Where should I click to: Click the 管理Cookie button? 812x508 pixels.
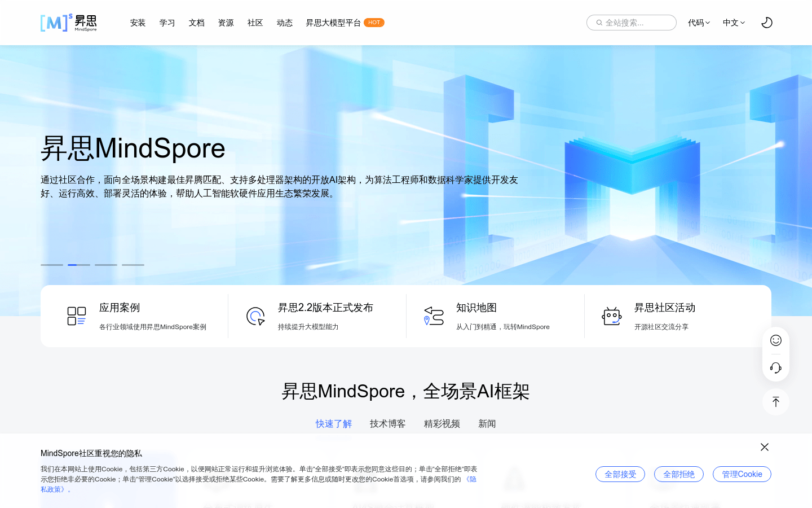click(742, 474)
